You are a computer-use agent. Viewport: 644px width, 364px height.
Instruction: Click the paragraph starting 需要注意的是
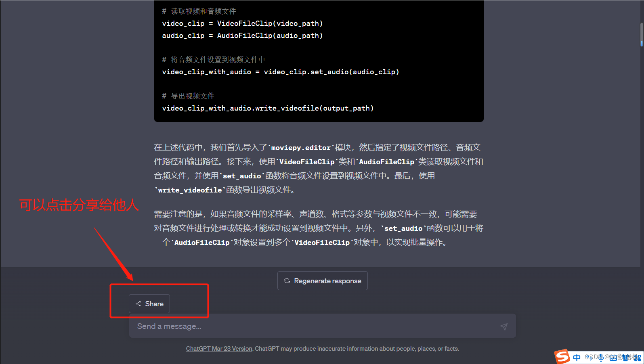coord(319,228)
